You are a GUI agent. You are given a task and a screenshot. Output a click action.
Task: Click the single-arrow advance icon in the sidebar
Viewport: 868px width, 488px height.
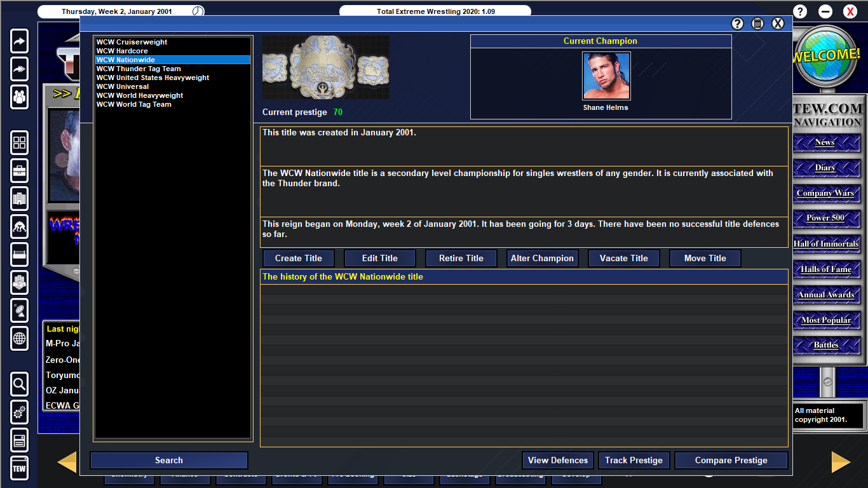[x=19, y=41]
